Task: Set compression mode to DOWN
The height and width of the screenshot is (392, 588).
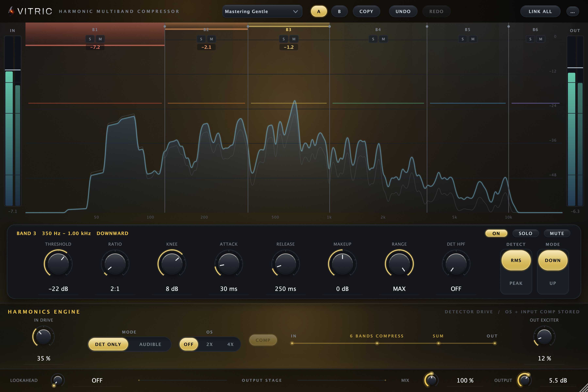Action: [553, 260]
